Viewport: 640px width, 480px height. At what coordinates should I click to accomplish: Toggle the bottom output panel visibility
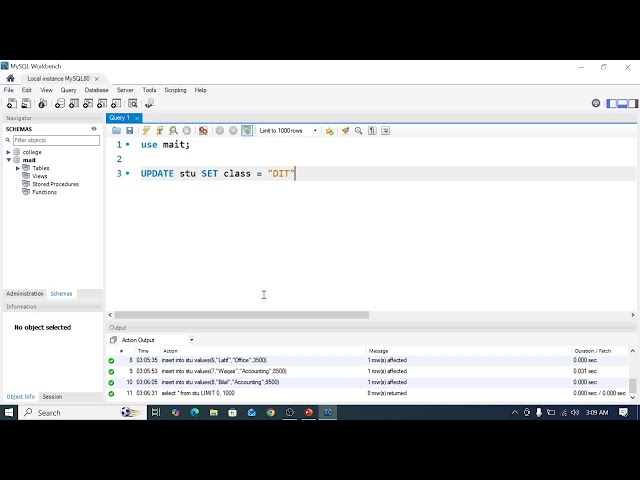622,104
